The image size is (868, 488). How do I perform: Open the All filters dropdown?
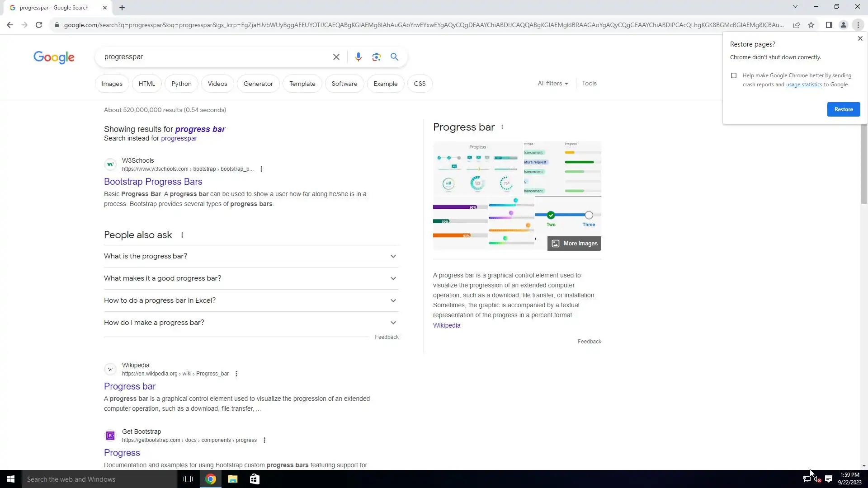click(552, 84)
